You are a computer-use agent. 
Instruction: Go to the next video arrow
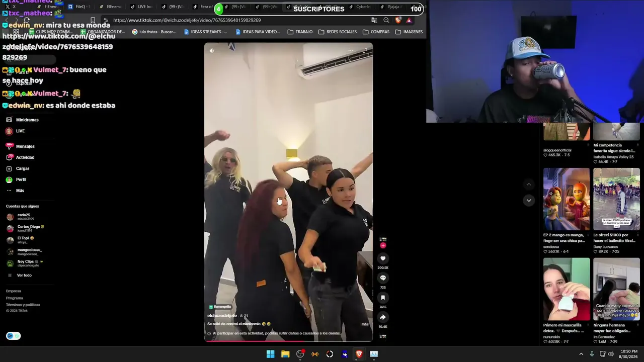click(x=528, y=200)
